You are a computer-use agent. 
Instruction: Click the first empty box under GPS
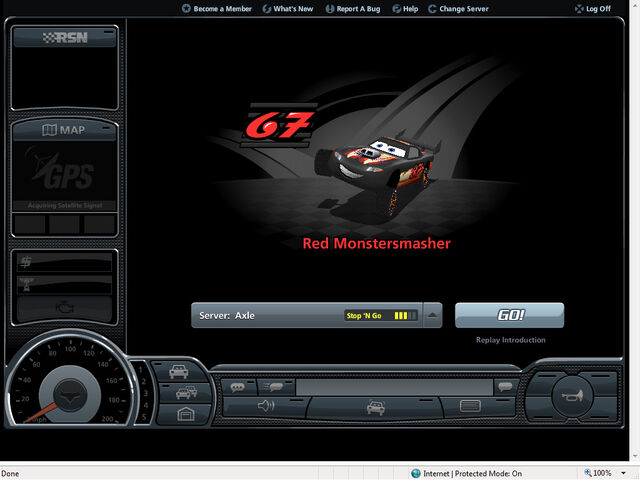pos(29,224)
